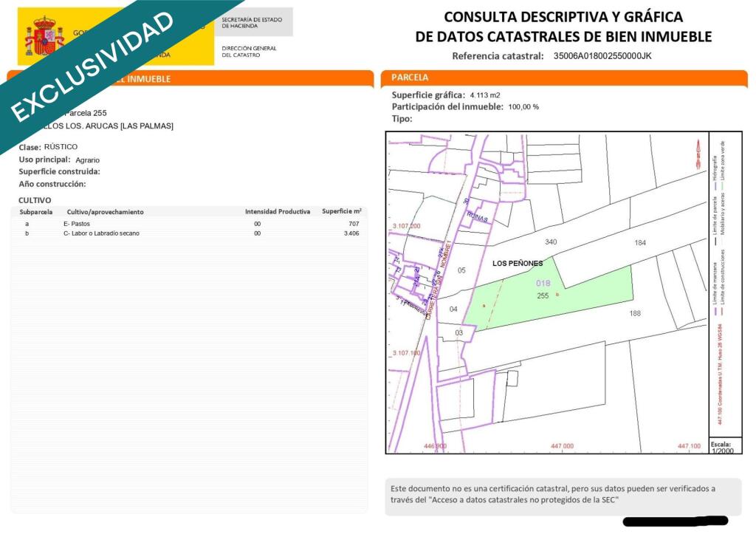Click parcel number 184 on the map

click(640, 243)
